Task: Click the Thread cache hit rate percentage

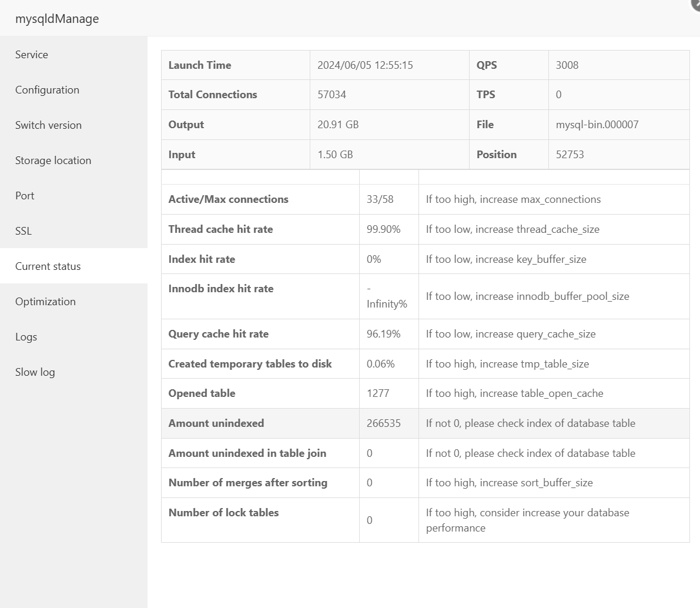Action: (x=383, y=229)
